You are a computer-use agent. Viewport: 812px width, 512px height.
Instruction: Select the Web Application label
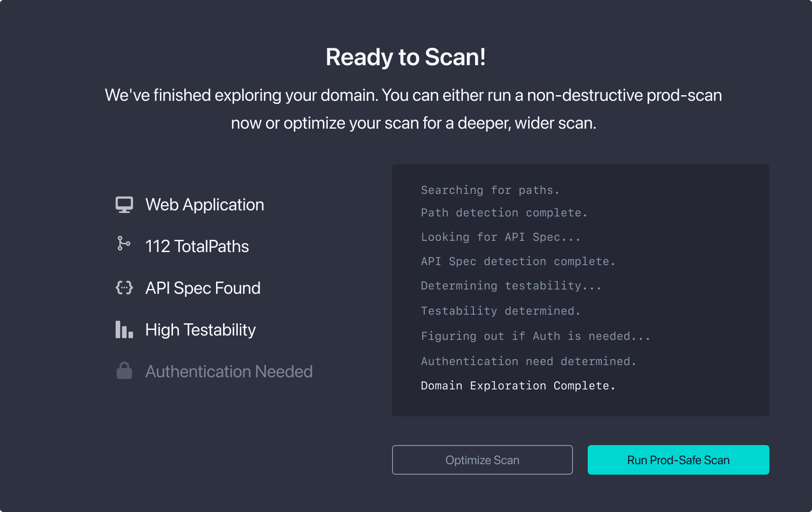205,204
